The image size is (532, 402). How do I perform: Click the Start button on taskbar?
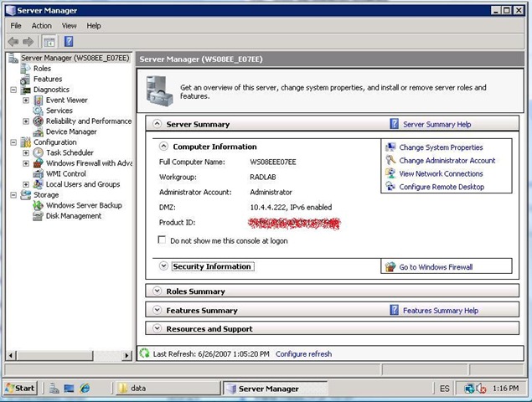(x=21, y=389)
